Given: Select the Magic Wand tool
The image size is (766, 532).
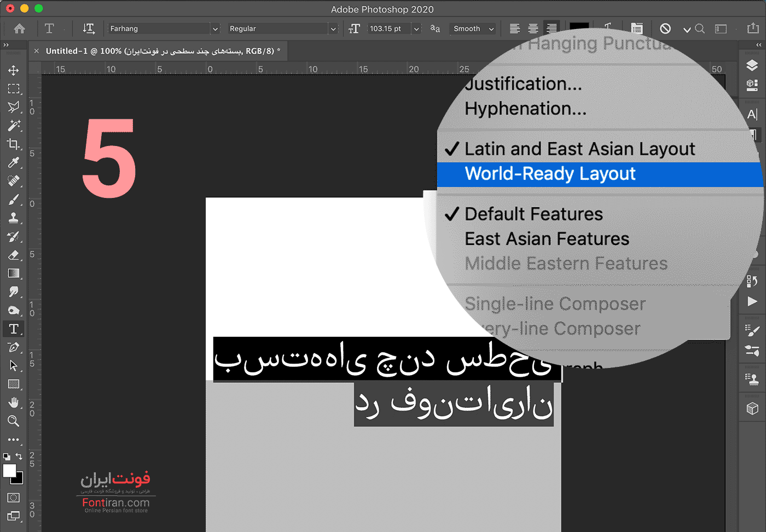Looking at the screenshot, I should (x=14, y=126).
